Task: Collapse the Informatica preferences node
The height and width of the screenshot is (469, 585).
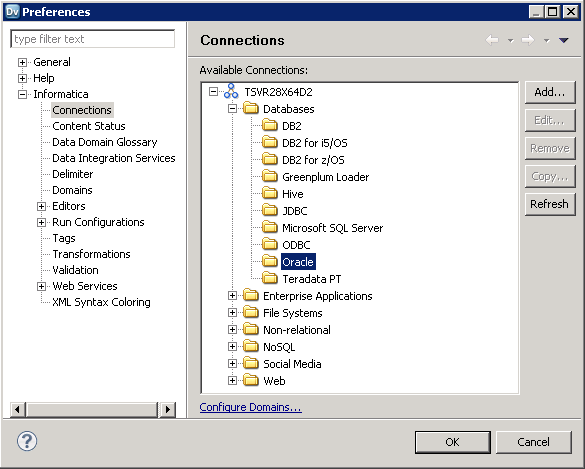Action: (x=22, y=94)
